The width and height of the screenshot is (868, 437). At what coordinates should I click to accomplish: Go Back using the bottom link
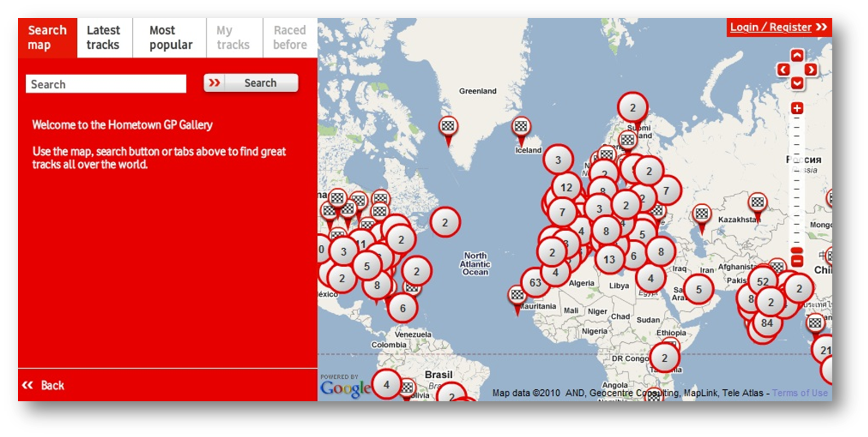click(44, 385)
